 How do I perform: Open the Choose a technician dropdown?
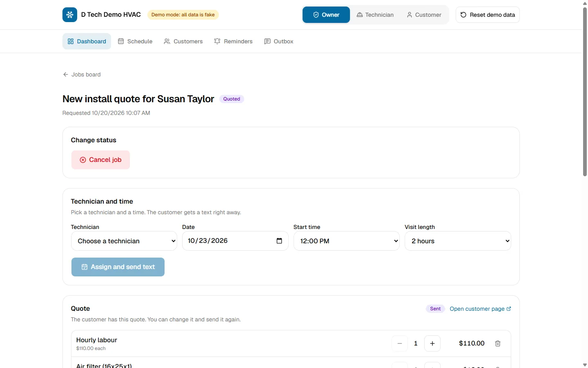(124, 241)
